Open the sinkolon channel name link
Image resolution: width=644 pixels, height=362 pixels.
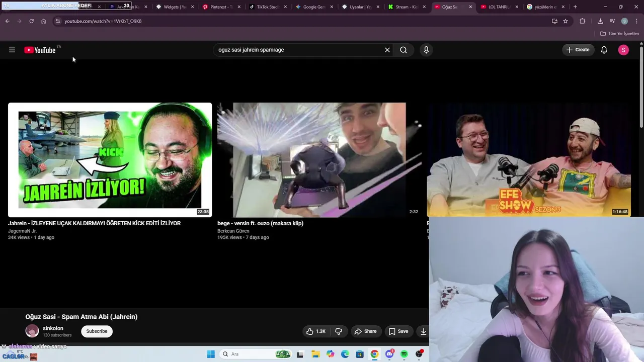click(x=53, y=328)
